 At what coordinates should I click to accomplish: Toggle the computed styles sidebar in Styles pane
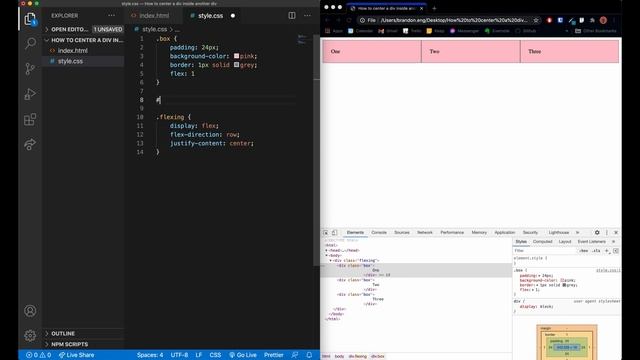click(616, 251)
